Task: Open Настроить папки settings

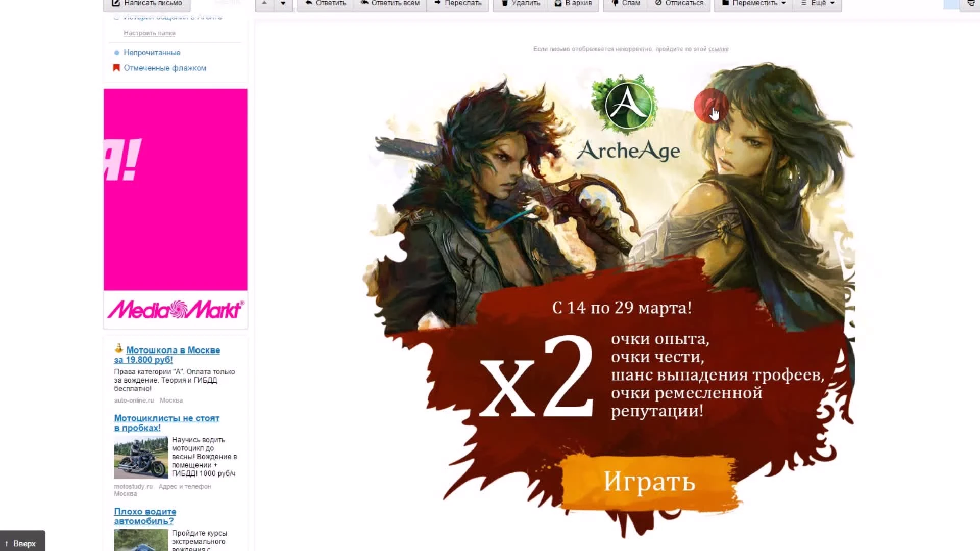Action: pos(150,33)
